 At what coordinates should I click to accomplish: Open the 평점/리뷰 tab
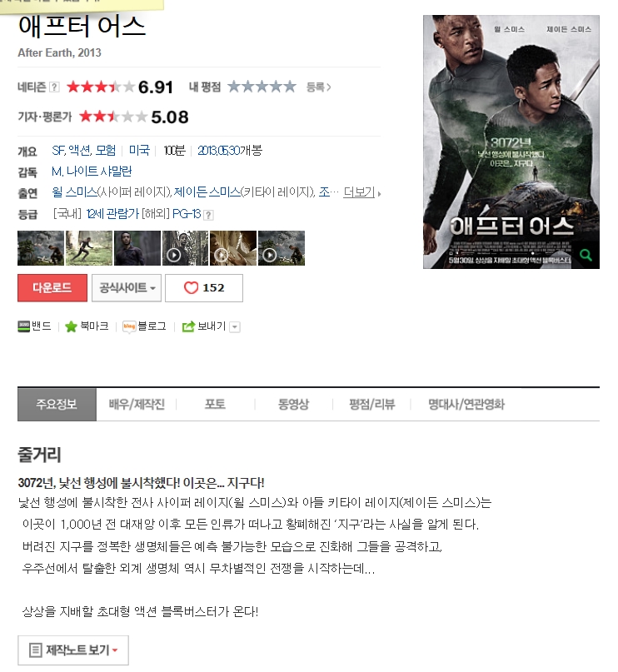tap(371, 404)
